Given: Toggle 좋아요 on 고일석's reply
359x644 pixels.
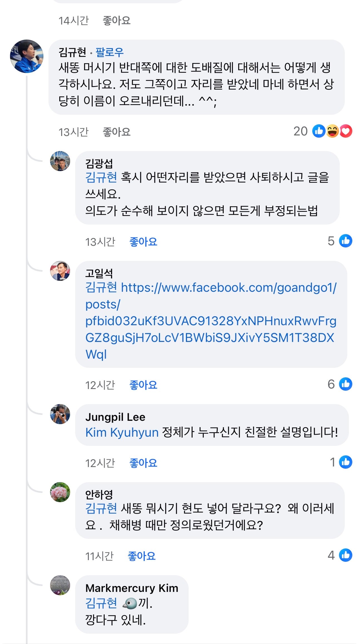Looking at the screenshot, I should 143,385.
